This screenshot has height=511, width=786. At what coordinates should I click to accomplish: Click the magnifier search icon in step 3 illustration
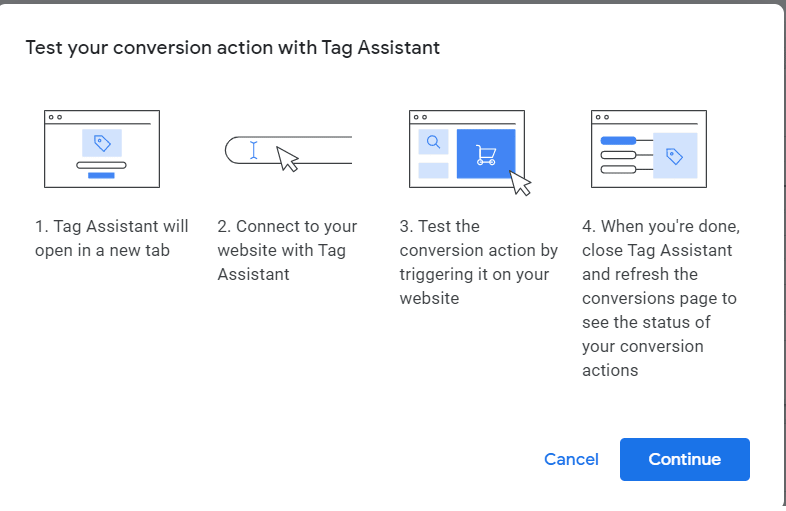point(433,142)
